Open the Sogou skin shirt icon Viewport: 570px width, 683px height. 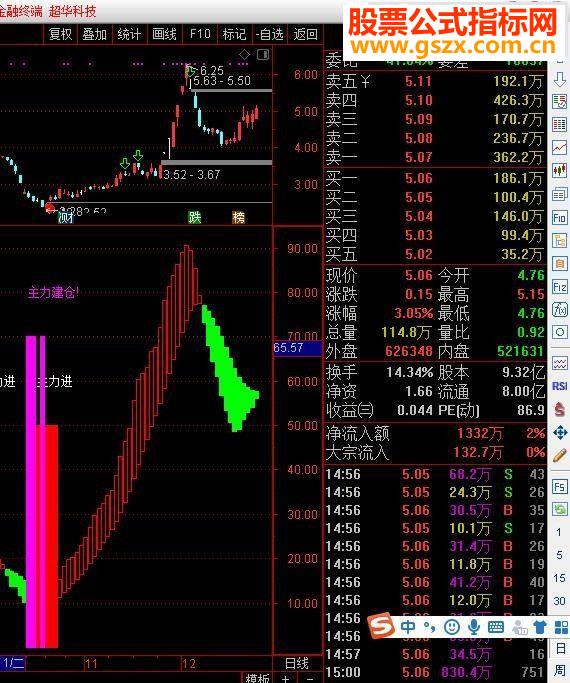click(540, 627)
